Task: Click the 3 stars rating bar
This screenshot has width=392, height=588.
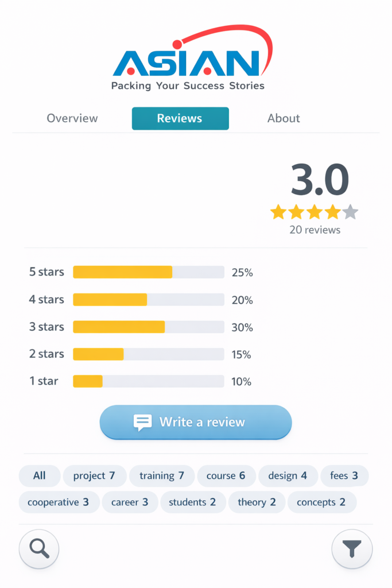Action: point(148,327)
